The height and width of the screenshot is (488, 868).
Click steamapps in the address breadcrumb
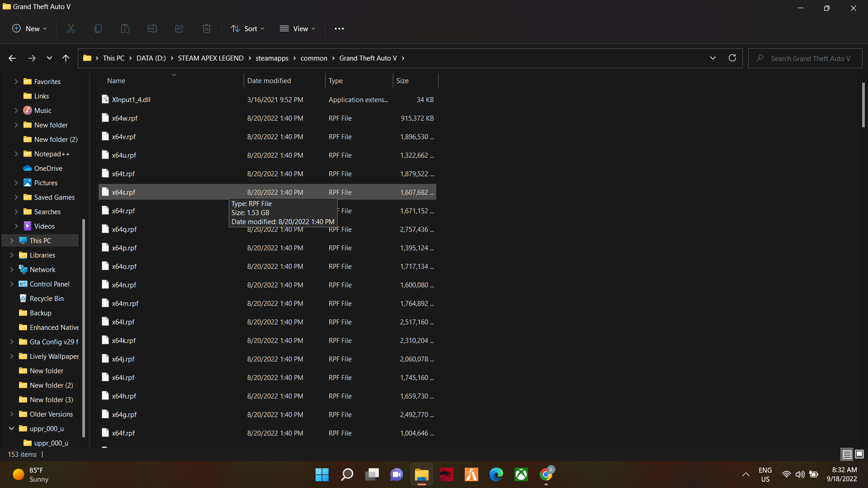tap(272, 58)
